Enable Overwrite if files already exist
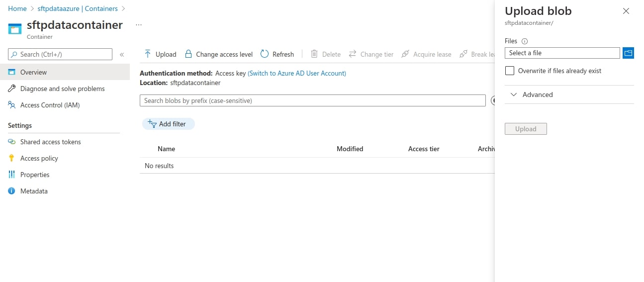Screen dimensions: 644x282 point(509,71)
